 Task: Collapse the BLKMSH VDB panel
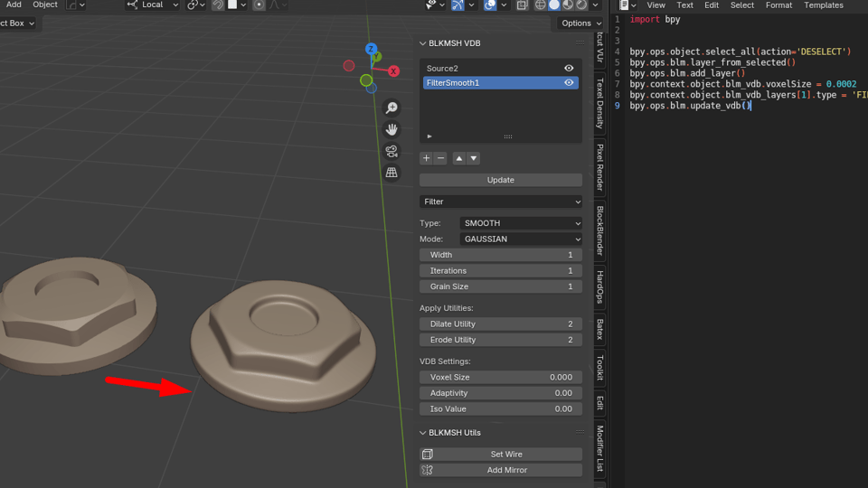[x=423, y=43]
